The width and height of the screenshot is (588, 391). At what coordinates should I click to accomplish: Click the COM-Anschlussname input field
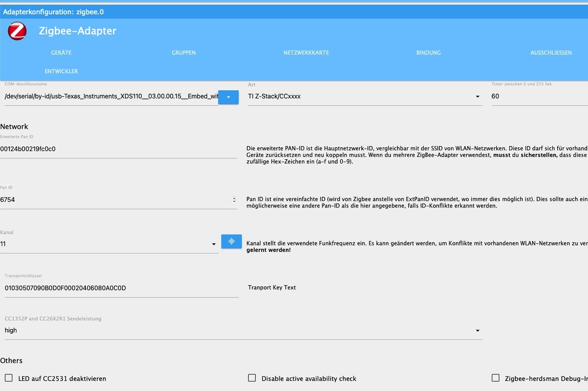pyautogui.click(x=111, y=96)
